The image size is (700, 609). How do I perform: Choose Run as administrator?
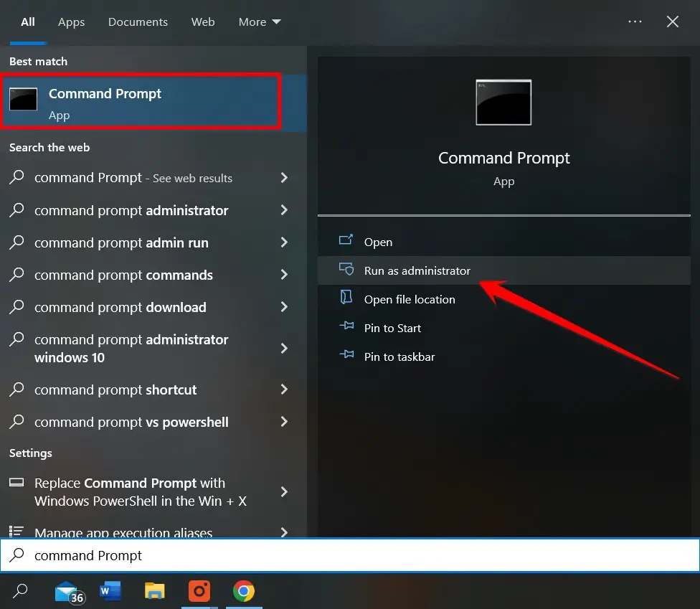pos(504,270)
